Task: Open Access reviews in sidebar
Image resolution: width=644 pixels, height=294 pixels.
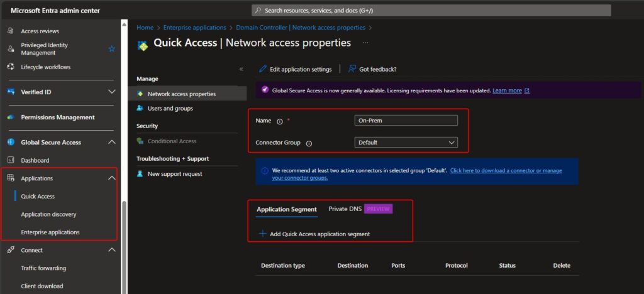Action: tap(40, 31)
